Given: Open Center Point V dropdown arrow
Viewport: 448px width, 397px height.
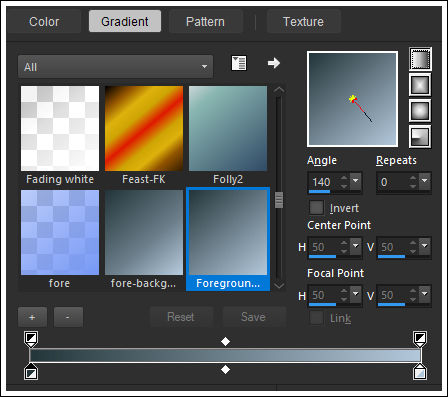Looking at the screenshot, I should [x=424, y=247].
